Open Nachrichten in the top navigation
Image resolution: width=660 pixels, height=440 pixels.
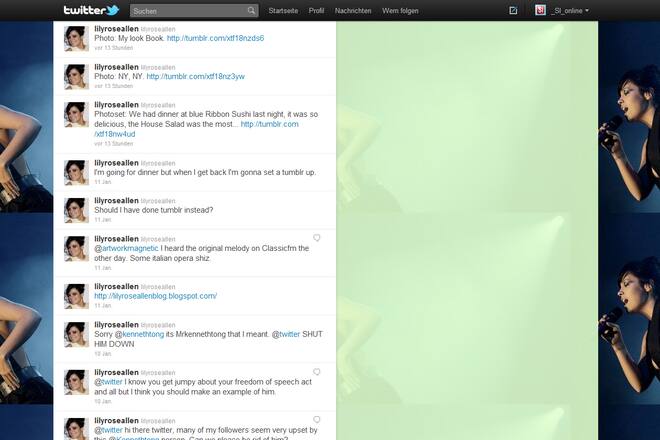[x=353, y=11]
